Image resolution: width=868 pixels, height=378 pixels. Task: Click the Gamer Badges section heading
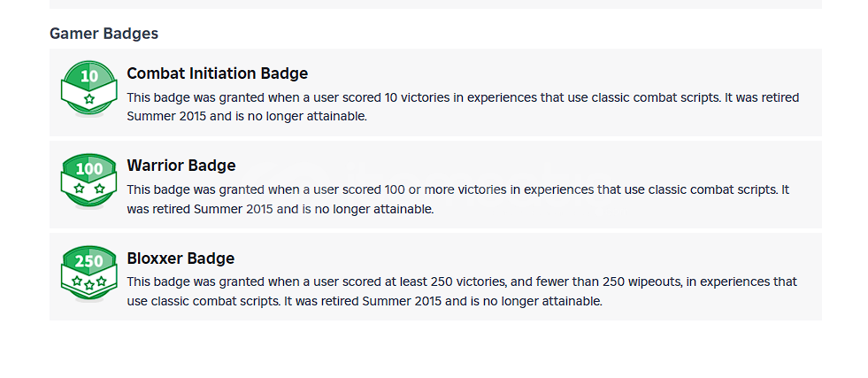click(104, 34)
